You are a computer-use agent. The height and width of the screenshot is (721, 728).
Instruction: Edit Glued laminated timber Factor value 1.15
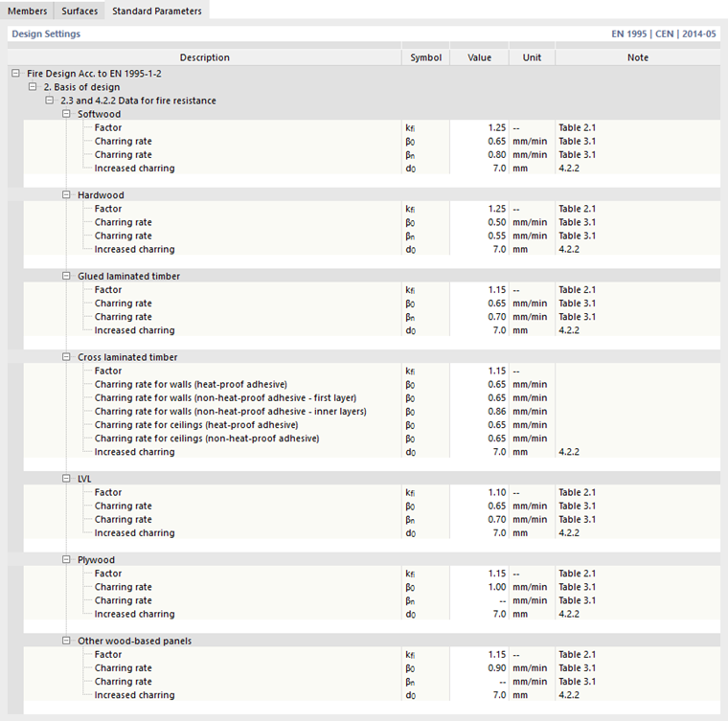click(x=479, y=289)
